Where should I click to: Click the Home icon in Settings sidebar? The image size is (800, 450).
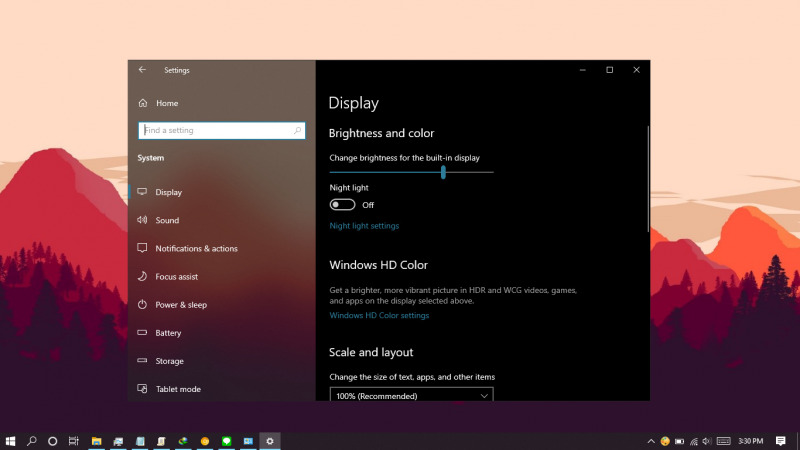click(x=143, y=103)
